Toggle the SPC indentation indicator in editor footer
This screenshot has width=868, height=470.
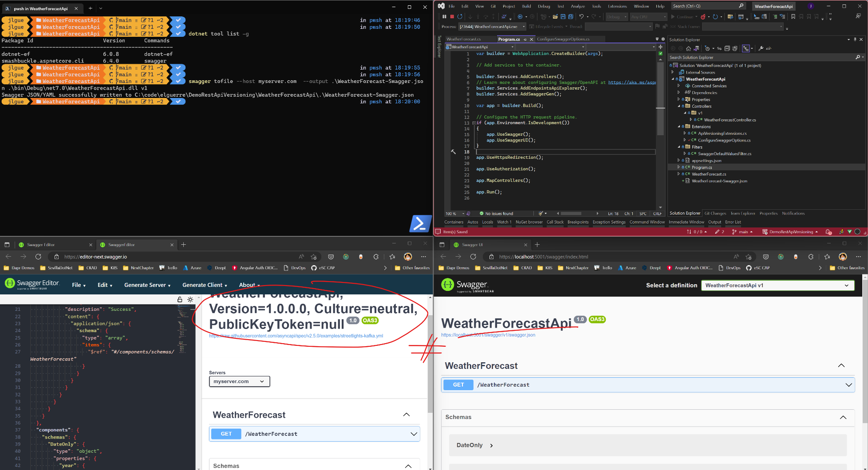tap(643, 214)
